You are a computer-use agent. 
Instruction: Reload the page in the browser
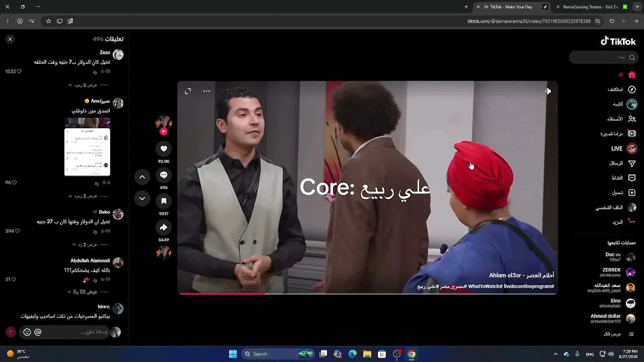click(612, 21)
